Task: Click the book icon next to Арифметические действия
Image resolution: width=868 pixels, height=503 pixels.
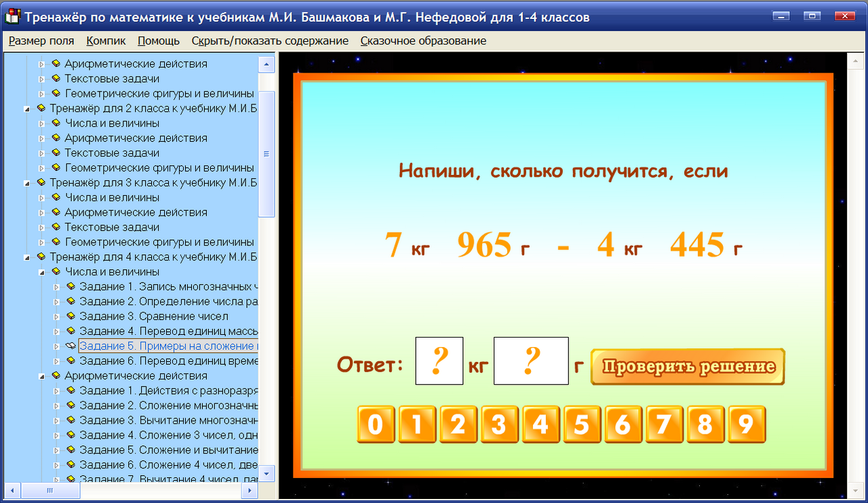Action: [x=56, y=63]
